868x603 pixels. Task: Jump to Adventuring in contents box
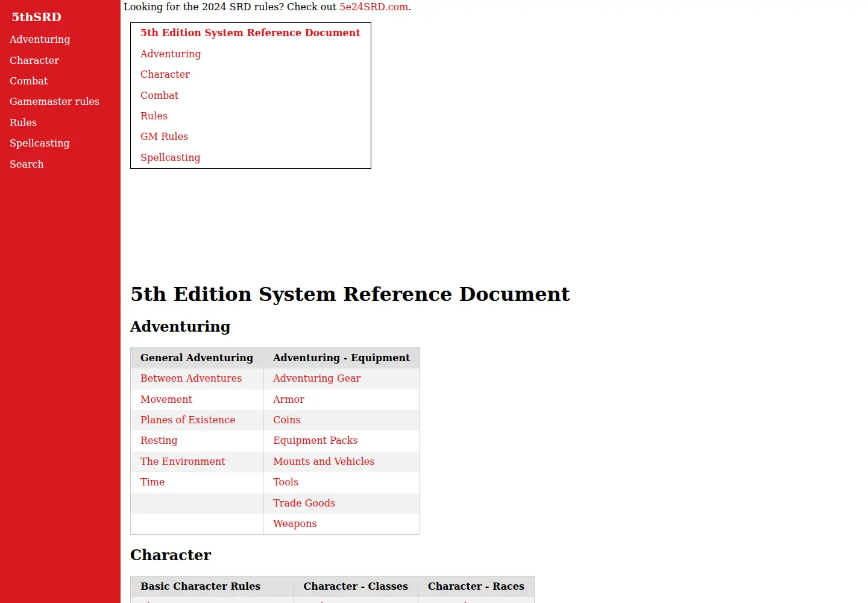(x=171, y=54)
